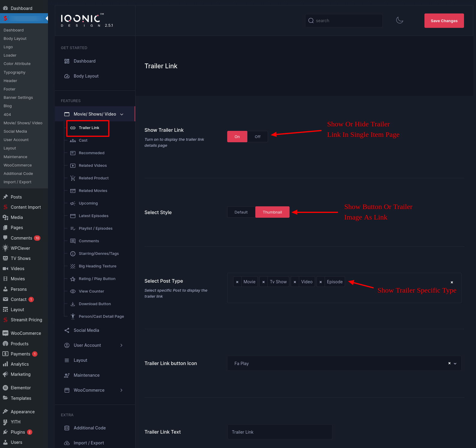Image resolution: width=476 pixels, height=448 pixels.
Task: Go to Appearance in WordPress sidebar
Action: 22,412
